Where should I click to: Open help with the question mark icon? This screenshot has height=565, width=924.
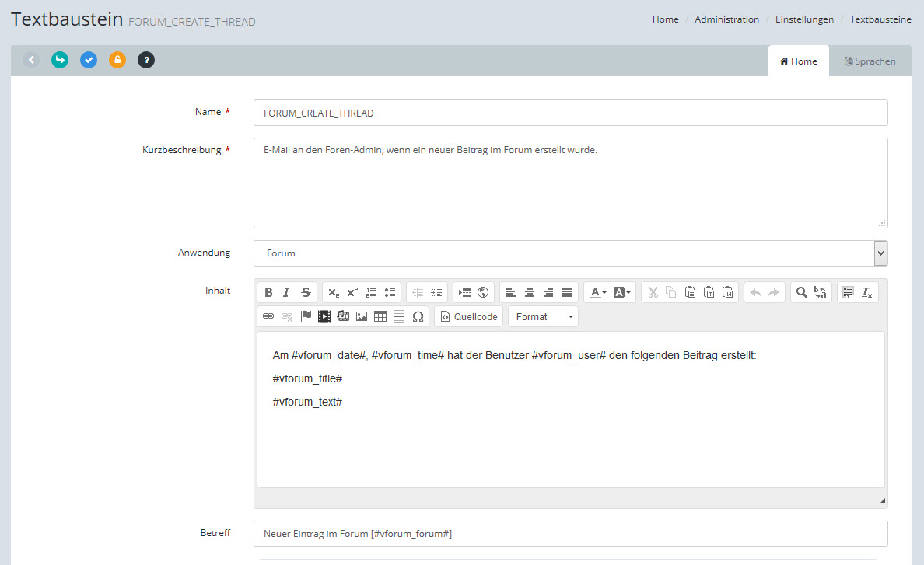[146, 60]
